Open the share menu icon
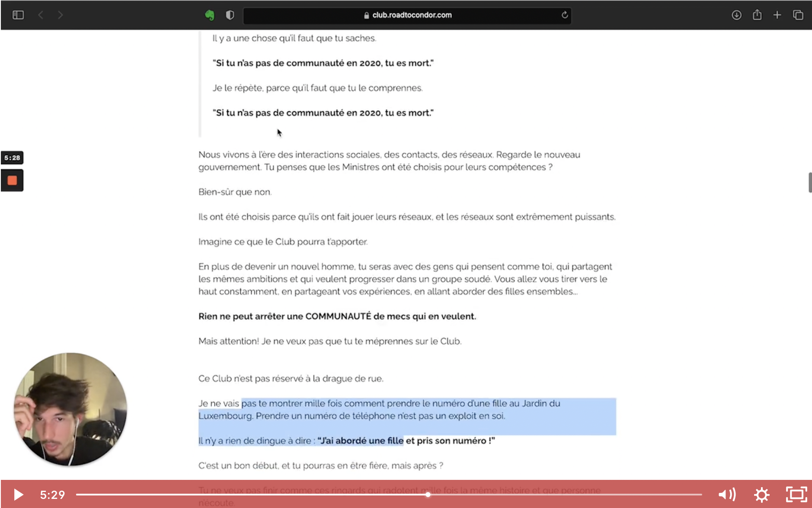The image size is (812, 508). coord(757,15)
